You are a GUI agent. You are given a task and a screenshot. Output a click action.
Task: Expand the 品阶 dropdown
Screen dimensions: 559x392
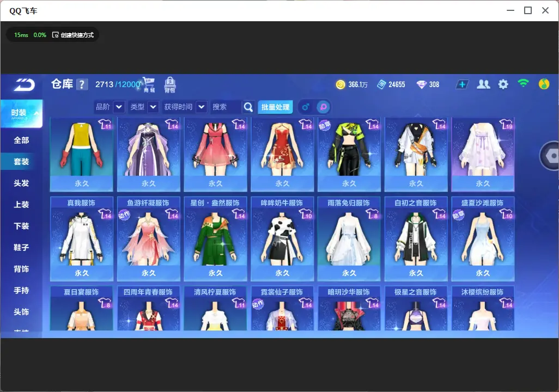coord(119,107)
